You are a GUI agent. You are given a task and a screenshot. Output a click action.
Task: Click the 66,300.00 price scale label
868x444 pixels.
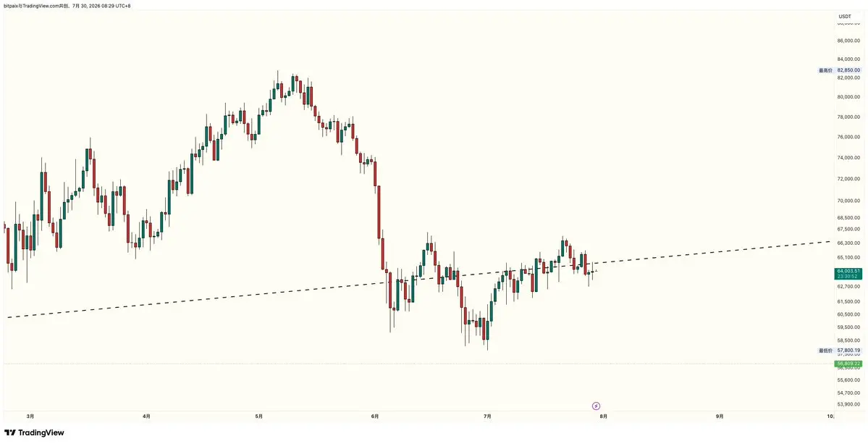pos(850,243)
